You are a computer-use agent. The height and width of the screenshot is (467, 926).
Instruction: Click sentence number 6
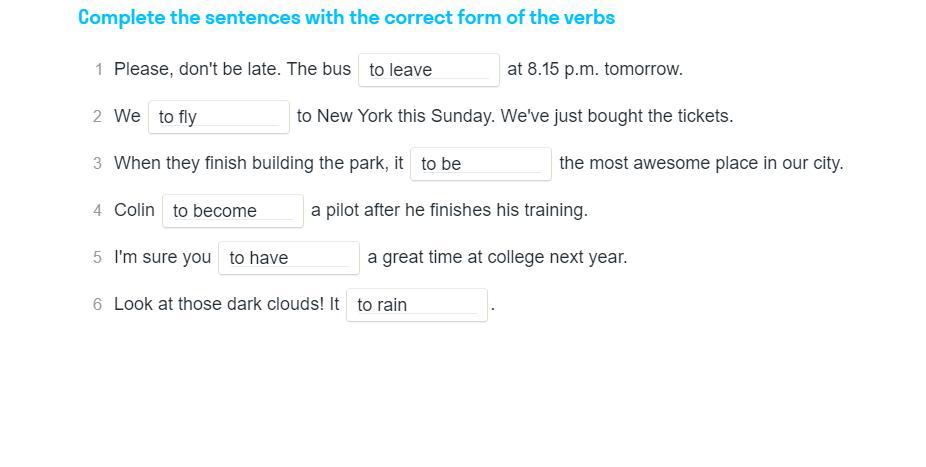[97, 305]
